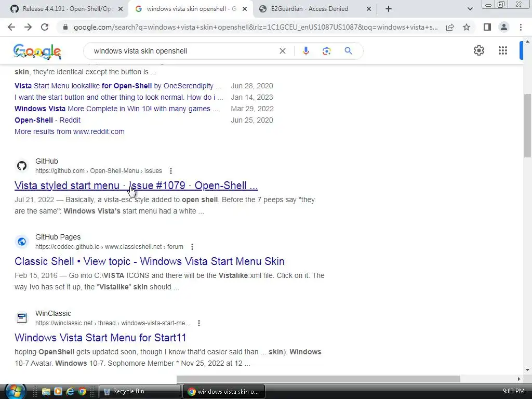The image size is (532, 399).
Task: Click the github.com Open-Shell-Menu issues URL
Action: pos(99,170)
